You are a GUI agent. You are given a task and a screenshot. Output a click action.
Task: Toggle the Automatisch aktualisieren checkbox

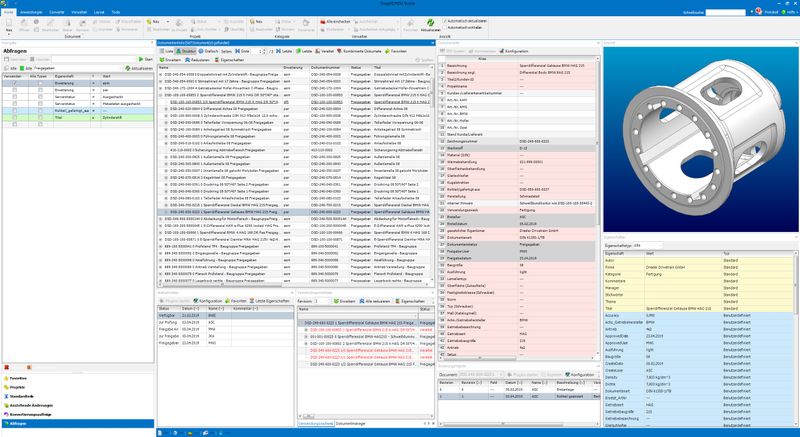(x=445, y=21)
